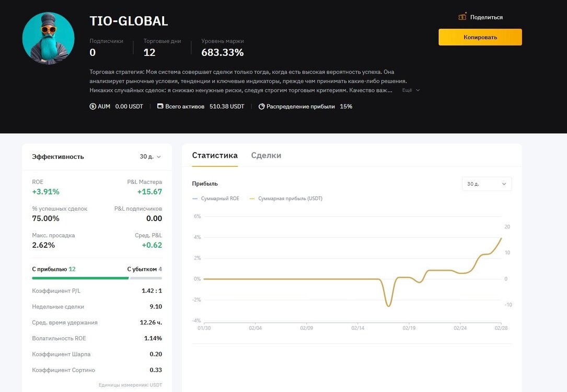Click the Поделиться link
This screenshot has width=567, height=392.
pyautogui.click(x=487, y=17)
